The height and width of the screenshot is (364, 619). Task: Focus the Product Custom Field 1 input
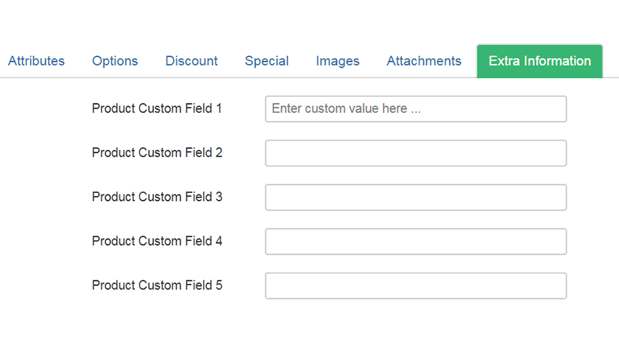(416, 109)
